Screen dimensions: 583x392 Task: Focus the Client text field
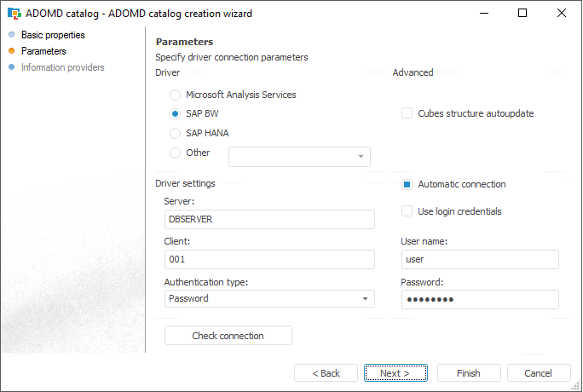click(x=269, y=260)
